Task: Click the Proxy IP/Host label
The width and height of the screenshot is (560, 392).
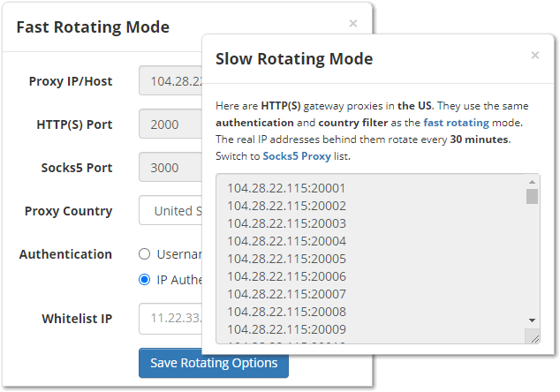Action: pyautogui.click(x=71, y=81)
